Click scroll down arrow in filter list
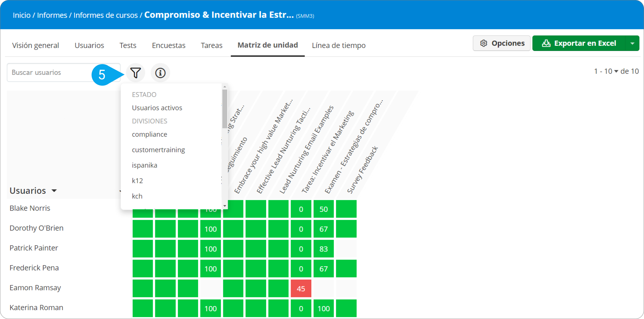644x319 pixels. (x=225, y=206)
